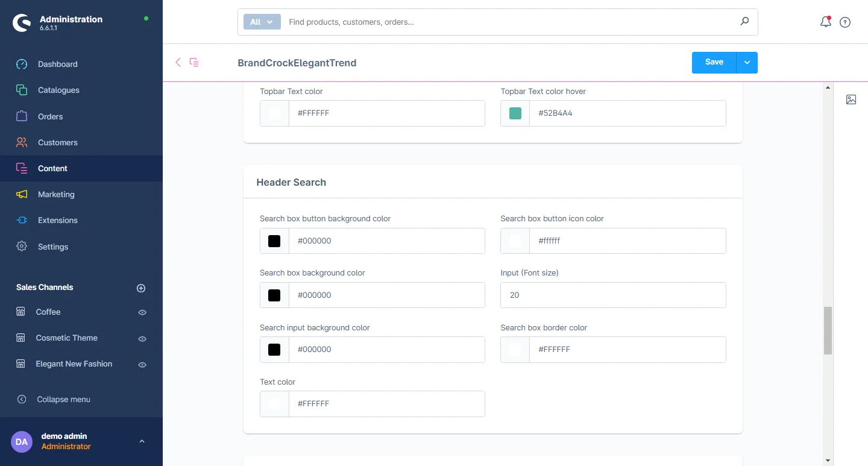Expand the demo admin user menu

[x=142, y=441]
